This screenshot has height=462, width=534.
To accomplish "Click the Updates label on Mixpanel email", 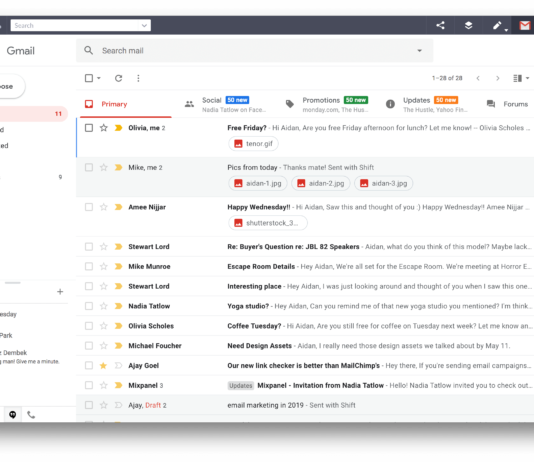I will pyautogui.click(x=240, y=385).
